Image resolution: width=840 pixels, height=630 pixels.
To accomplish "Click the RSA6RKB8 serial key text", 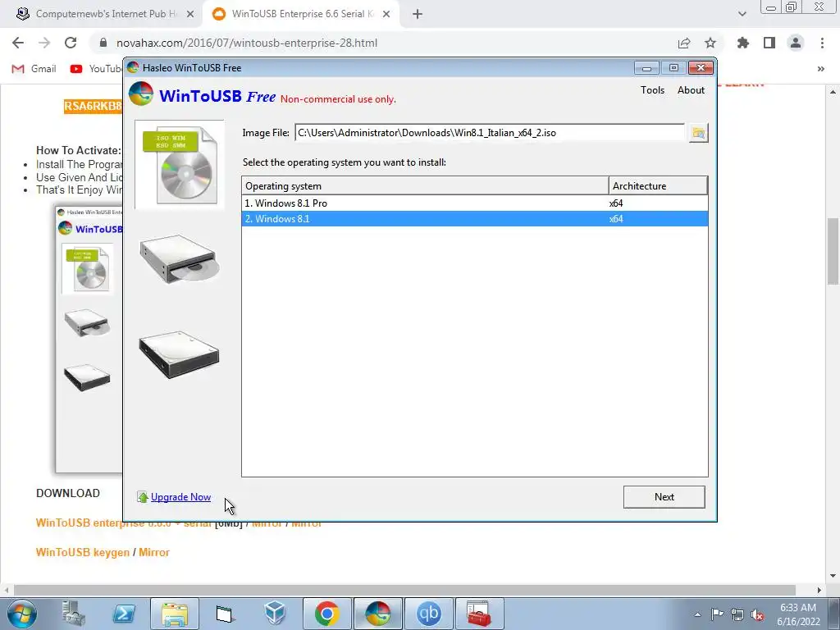I will tap(93, 106).
